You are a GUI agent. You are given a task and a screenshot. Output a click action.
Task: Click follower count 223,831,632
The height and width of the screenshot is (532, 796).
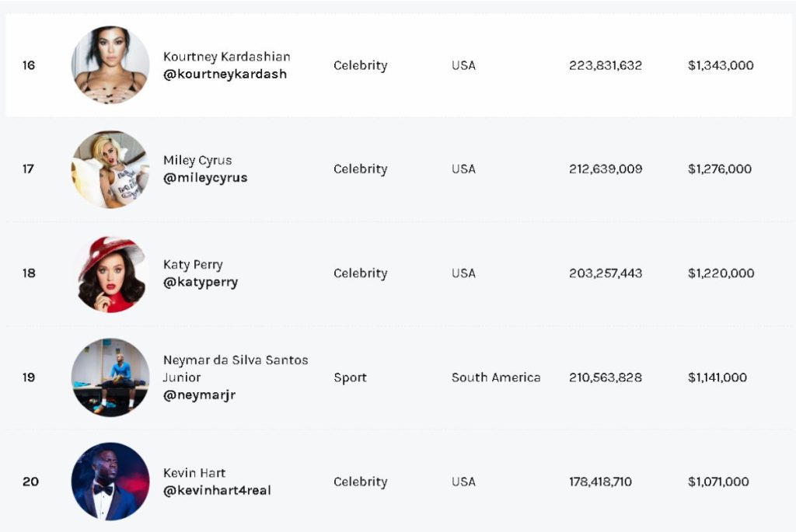click(x=605, y=65)
